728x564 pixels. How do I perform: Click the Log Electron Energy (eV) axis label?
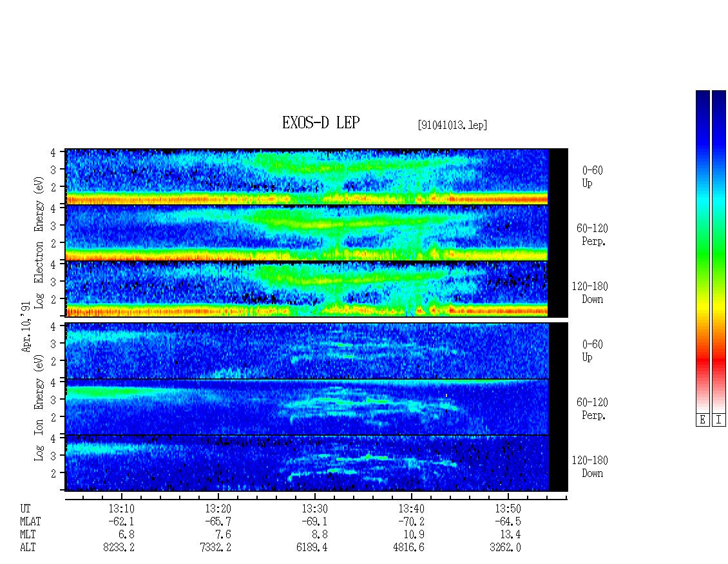(x=39, y=242)
